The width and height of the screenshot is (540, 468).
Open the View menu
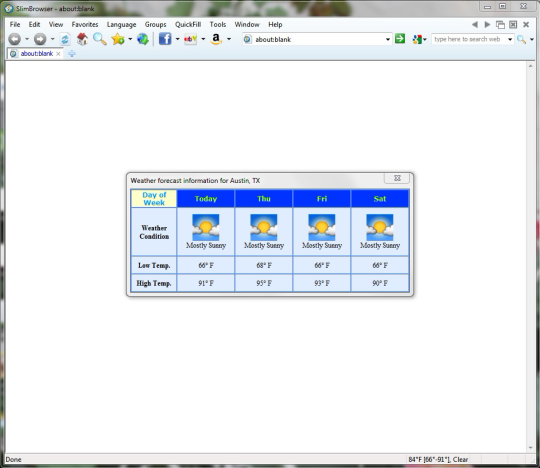click(56, 24)
